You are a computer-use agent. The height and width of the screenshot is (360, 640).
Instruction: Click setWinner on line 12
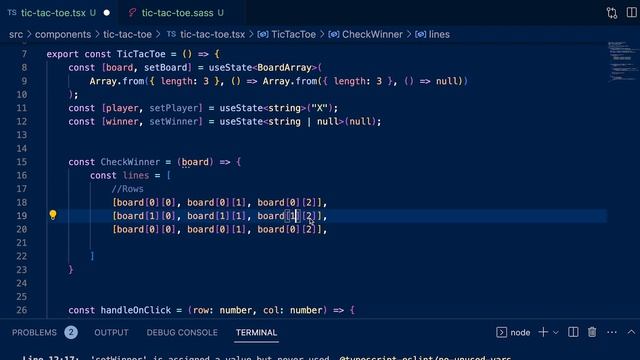pyautogui.click(x=173, y=121)
